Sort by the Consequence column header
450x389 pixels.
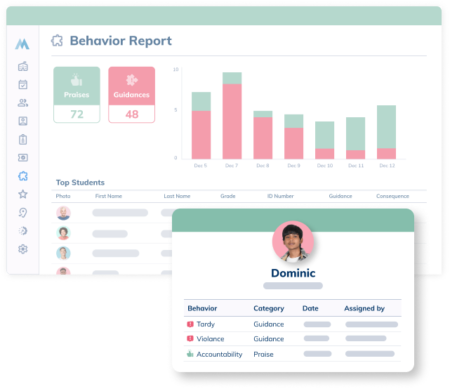393,196
